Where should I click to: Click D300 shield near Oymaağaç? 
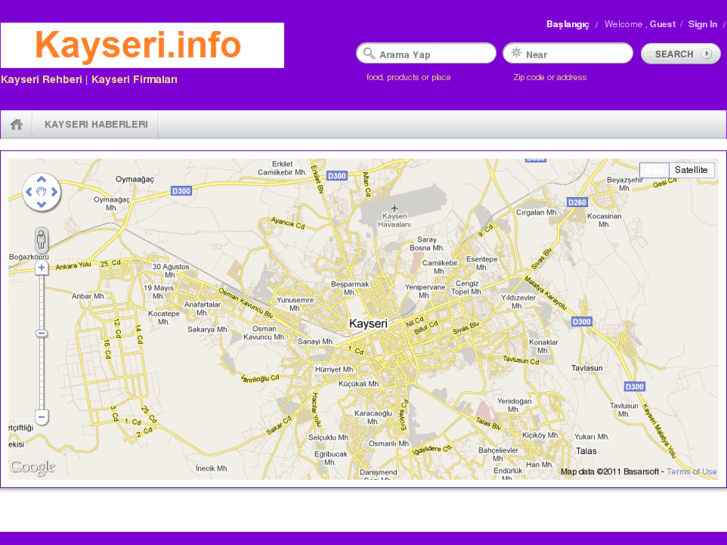pyautogui.click(x=181, y=191)
